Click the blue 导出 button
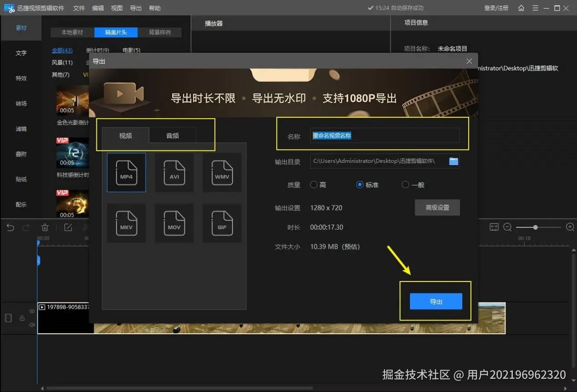Image resolution: width=577 pixels, height=392 pixels. [x=436, y=302]
